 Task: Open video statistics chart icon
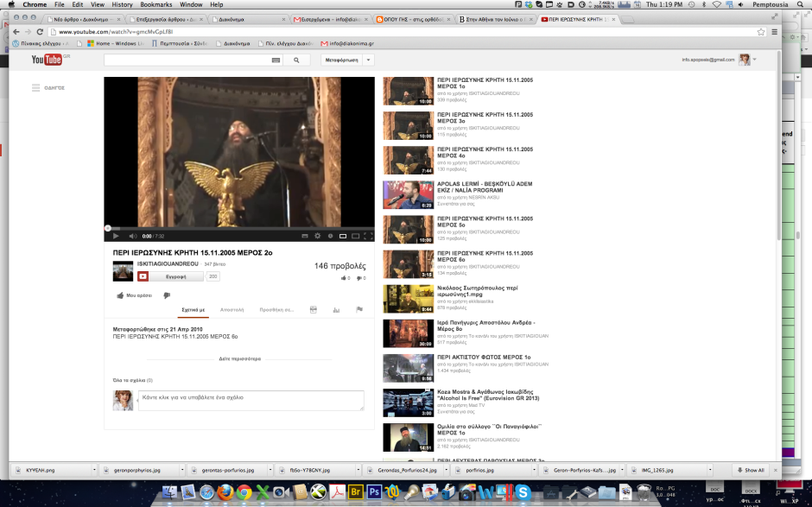(336, 309)
